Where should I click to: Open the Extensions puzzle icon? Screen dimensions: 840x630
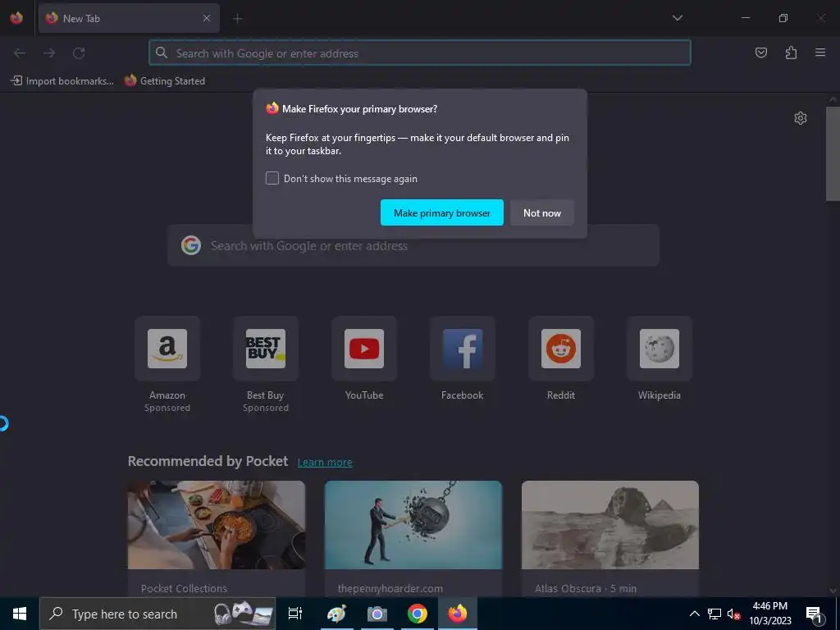tap(791, 52)
